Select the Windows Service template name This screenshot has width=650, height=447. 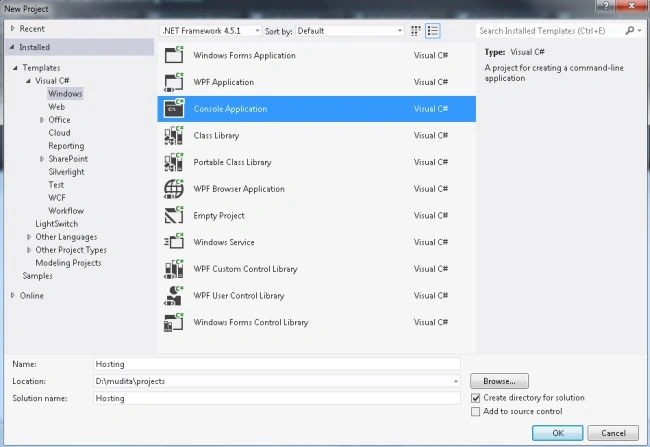click(224, 242)
